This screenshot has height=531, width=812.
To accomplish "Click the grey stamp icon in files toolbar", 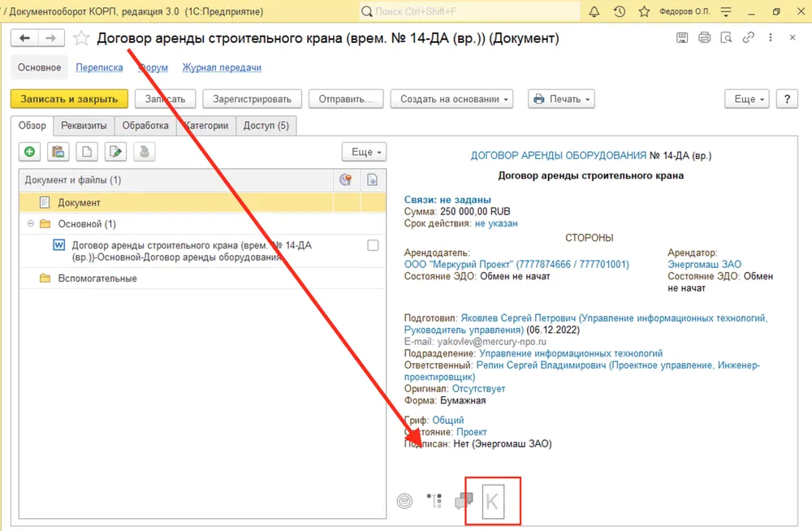I will point(144,152).
